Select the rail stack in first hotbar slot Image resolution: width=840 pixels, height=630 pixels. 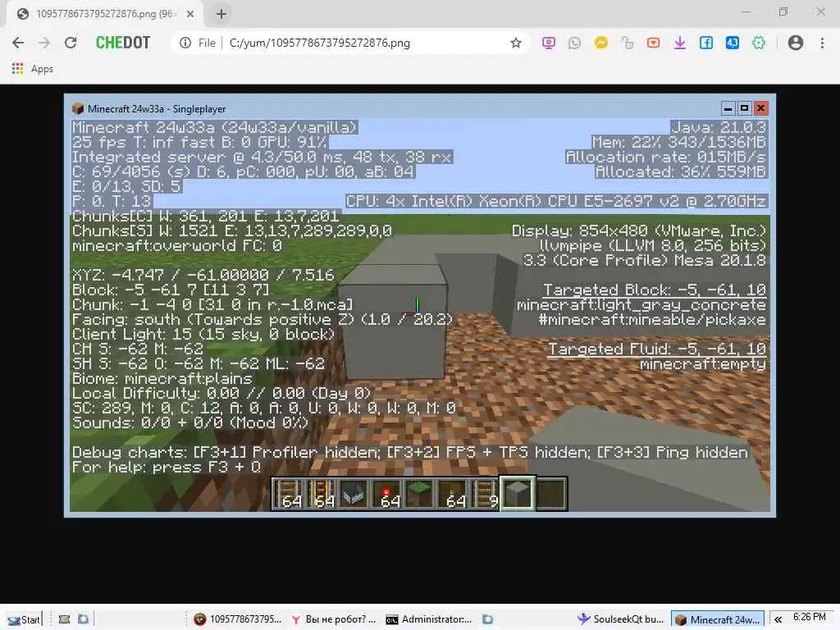[x=288, y=494]
